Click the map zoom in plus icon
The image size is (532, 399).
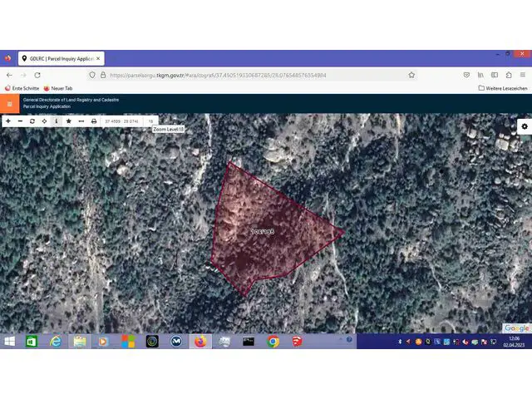[x=7, y=121]
